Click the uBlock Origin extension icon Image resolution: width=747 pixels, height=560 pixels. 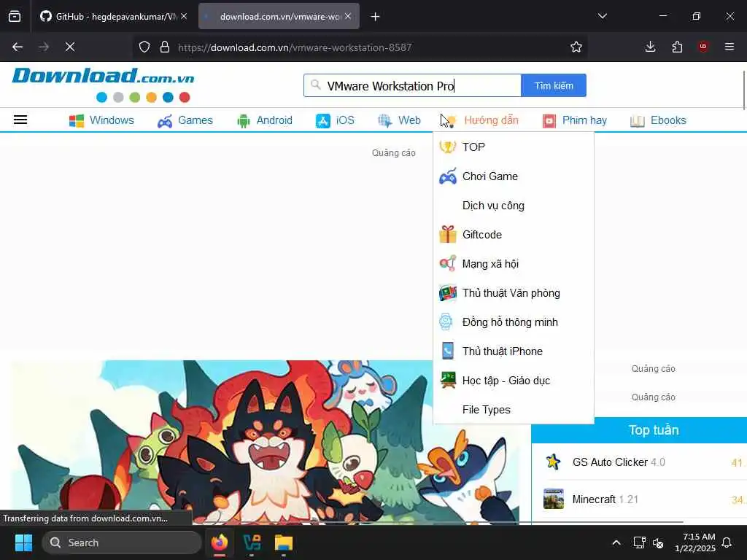703,47
